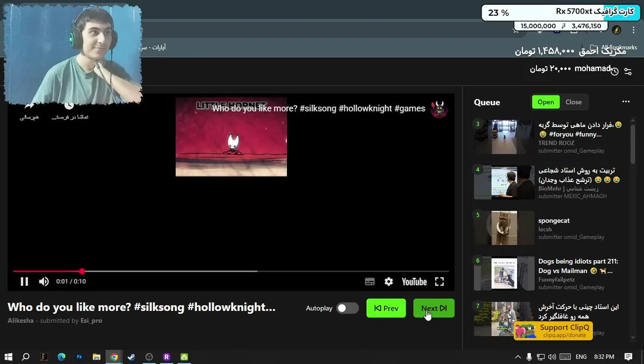
Task: Open the 8:32 PM clock calendar
Action: click(604, 357)
